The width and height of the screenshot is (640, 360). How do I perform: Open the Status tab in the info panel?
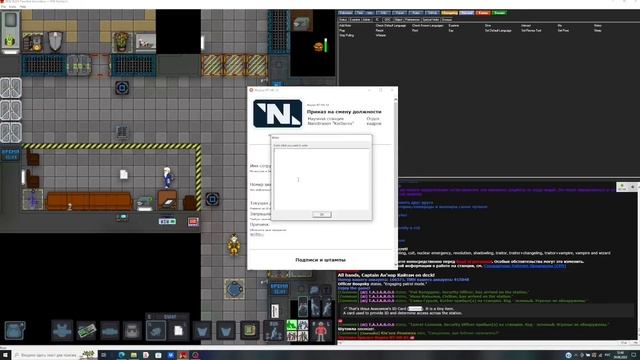344,19
